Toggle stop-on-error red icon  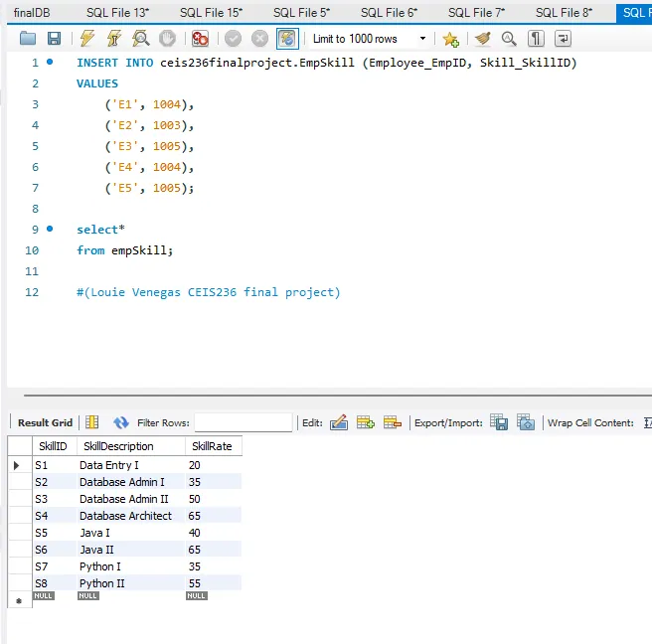(x=200, y=39)
